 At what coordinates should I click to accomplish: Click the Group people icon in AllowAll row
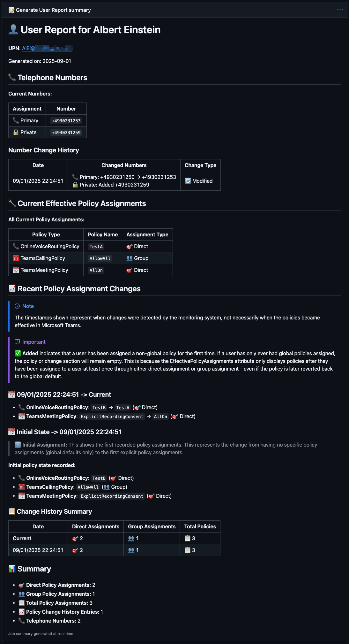coord(130,258)
